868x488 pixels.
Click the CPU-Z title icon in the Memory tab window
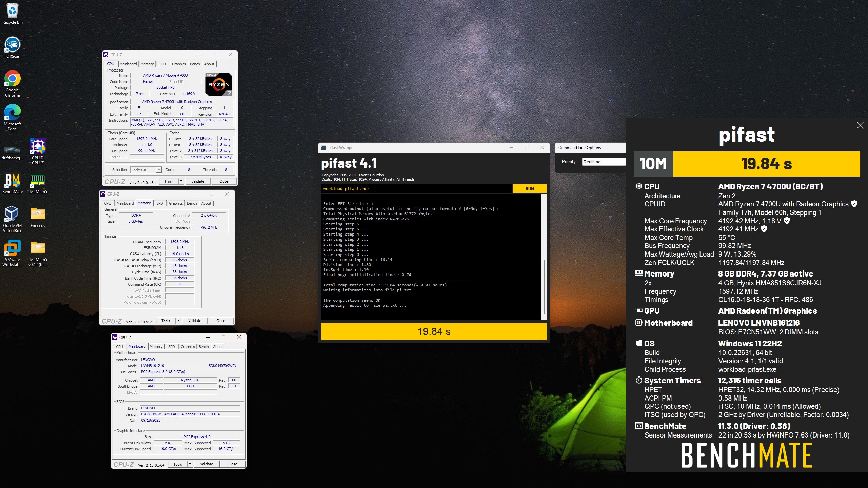click(103, 194)
